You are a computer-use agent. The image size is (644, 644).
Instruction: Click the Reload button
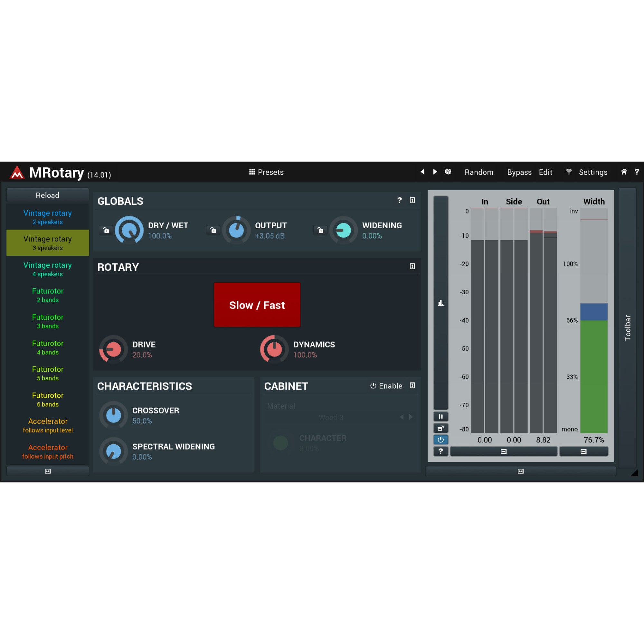48,195
